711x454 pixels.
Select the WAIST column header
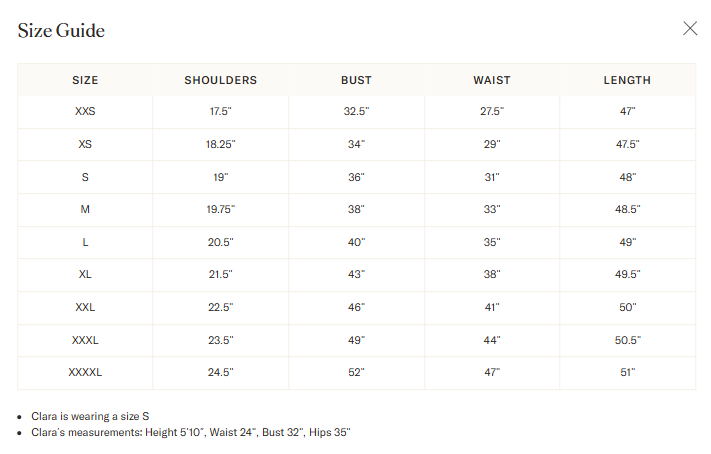(492, 80)
